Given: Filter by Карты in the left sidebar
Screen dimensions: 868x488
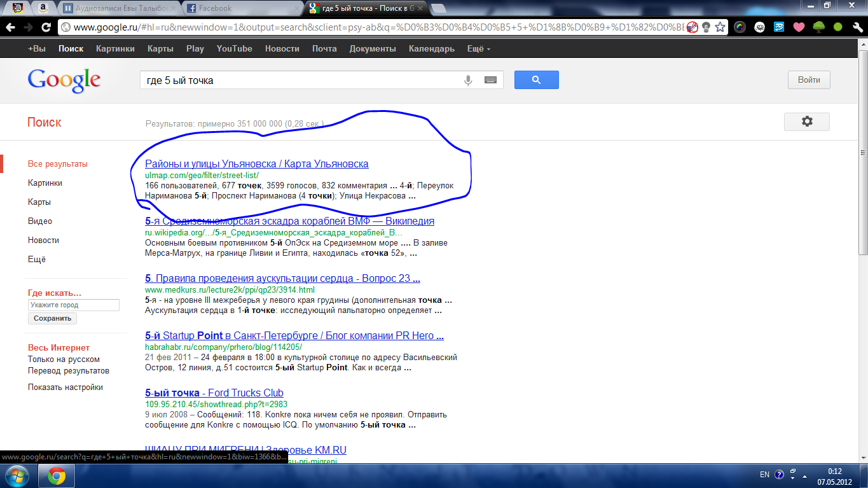Looking at the screenshot, I should [x=39, y=202].
